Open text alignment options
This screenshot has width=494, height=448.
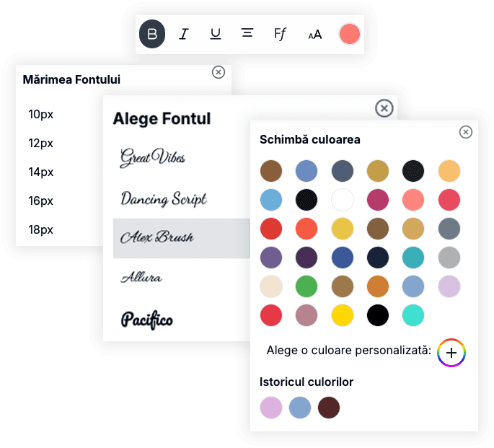tap(247, 34)
